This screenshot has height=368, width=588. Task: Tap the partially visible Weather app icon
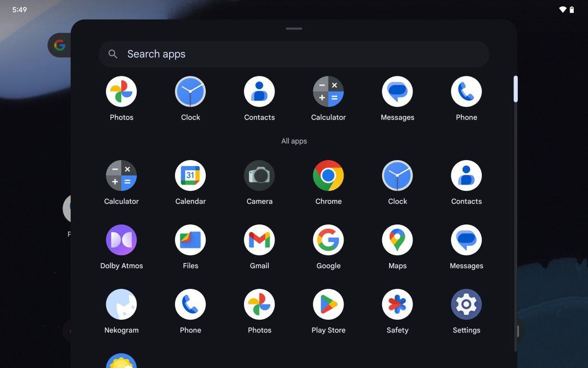coord(121,361)
